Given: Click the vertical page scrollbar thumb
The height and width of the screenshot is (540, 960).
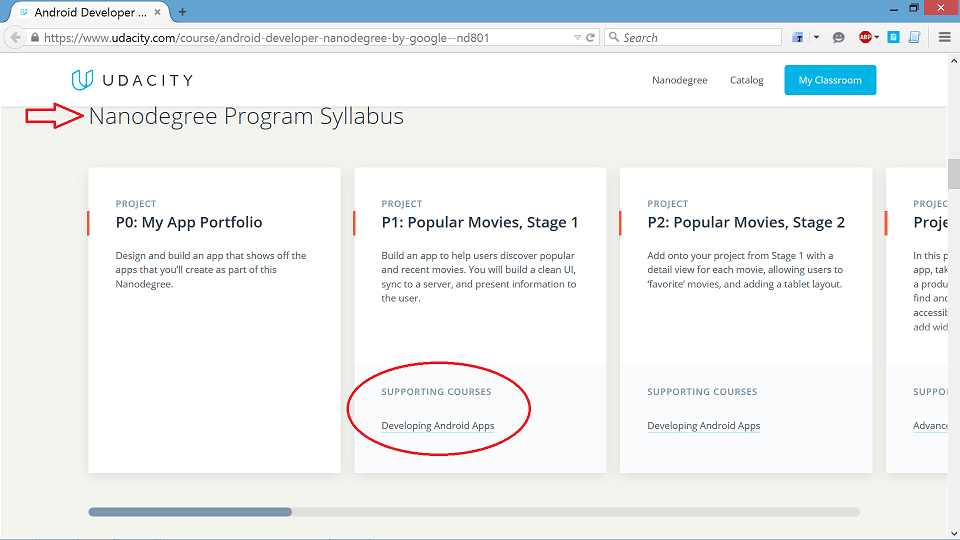Looking at the screenshot, I should coord(953,174).
